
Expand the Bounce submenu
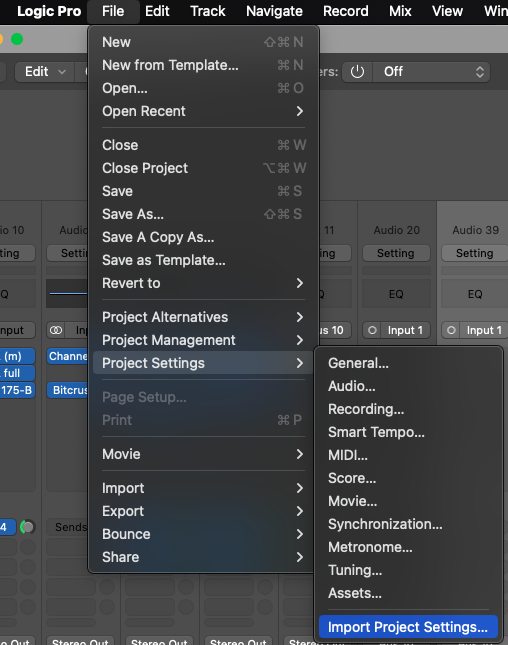pos(203,534)
